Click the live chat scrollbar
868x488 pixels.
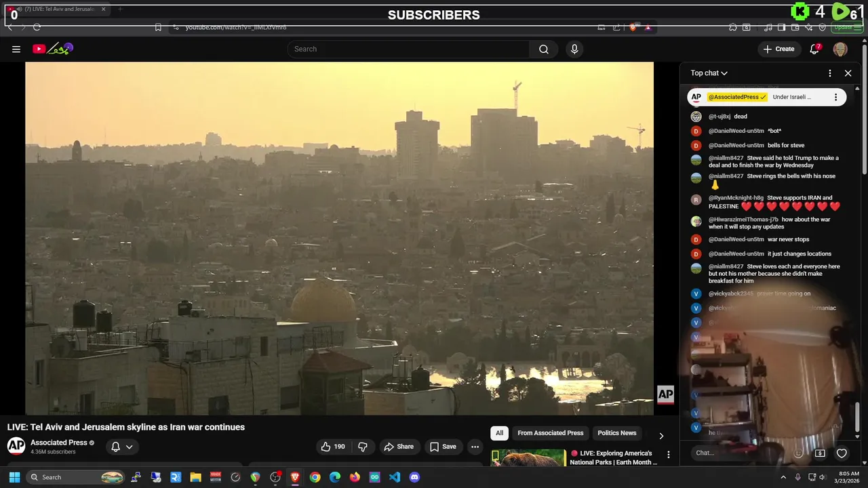point(858,416)
